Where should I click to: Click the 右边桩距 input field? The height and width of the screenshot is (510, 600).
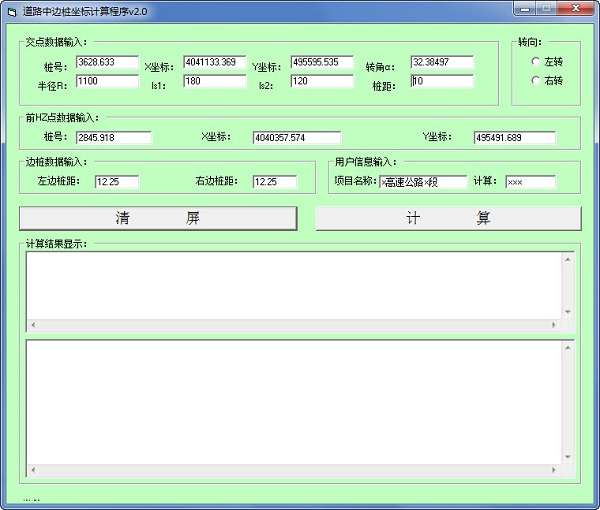click(x=274, y=182)
